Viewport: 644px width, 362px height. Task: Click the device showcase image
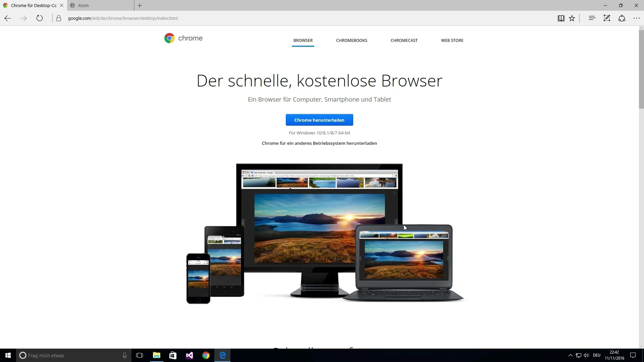pos(325,234)
